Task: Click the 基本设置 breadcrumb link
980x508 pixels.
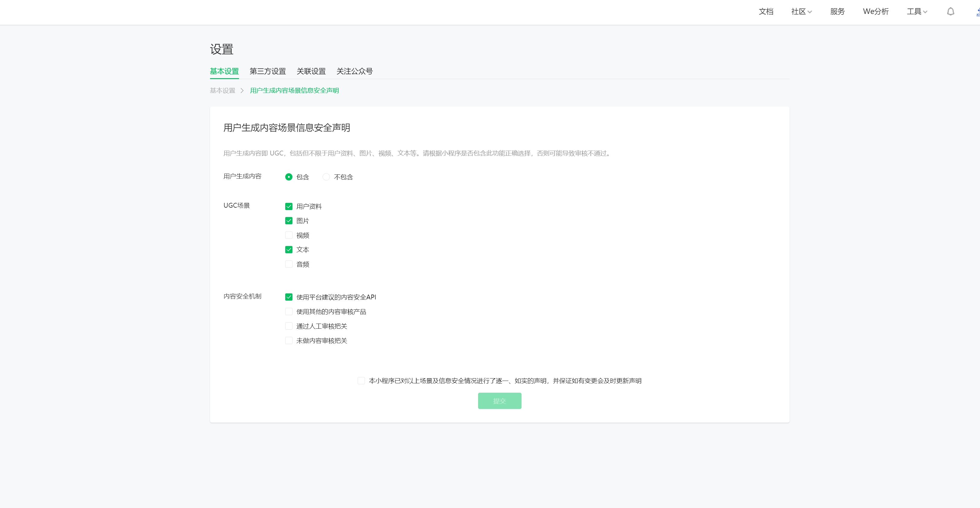Action: (222, 91)
